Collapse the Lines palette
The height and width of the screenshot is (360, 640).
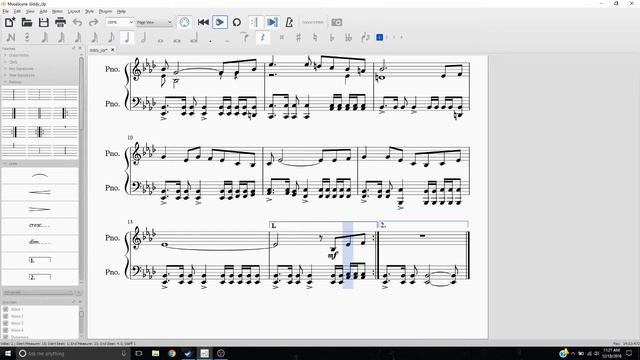click(x=13, y=164)
